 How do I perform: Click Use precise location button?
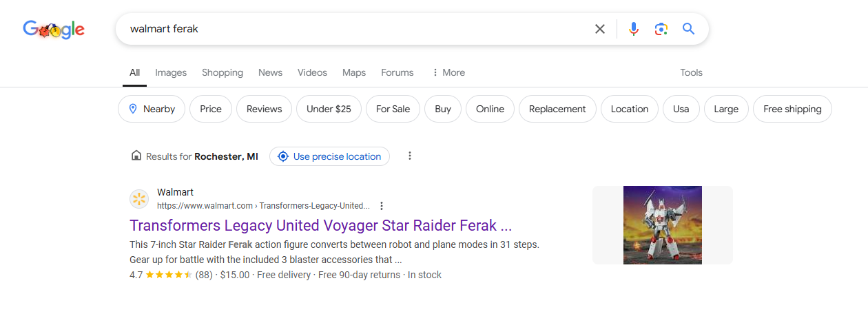click(329, 156)
